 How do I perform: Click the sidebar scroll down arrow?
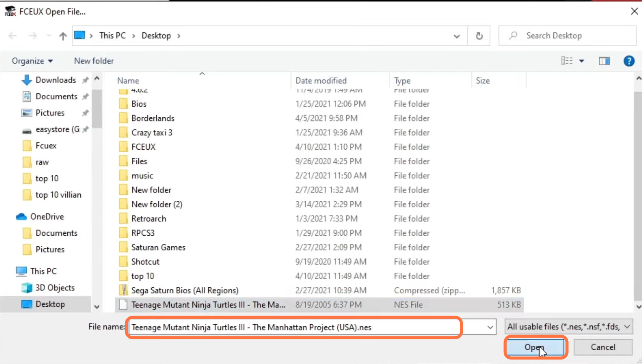[97, 307]
